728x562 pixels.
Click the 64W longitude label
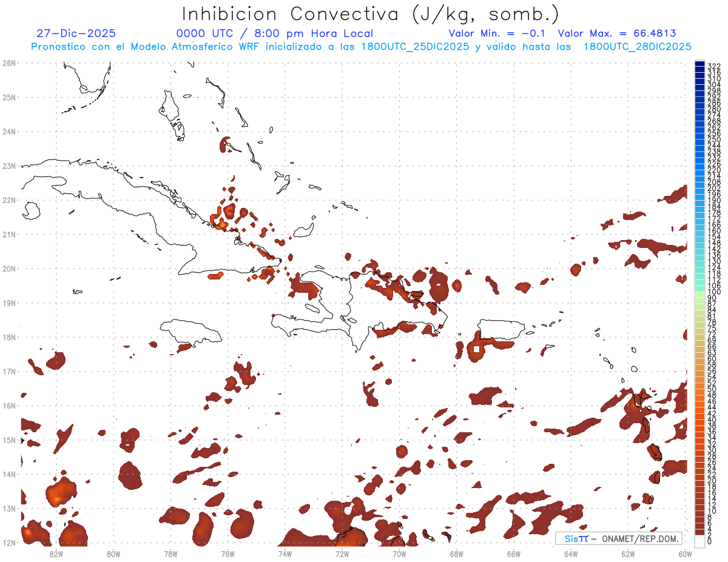tap(571, 554)
